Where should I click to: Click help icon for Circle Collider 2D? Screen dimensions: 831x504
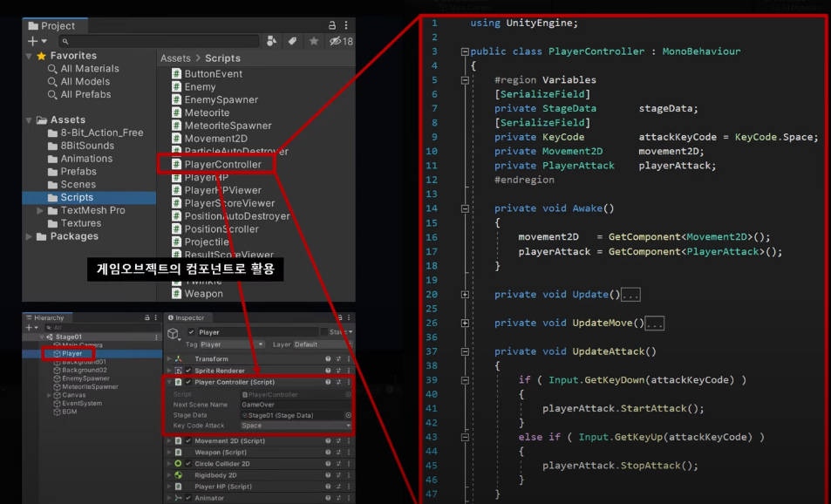pyautogui.click(x=328, y=464)
